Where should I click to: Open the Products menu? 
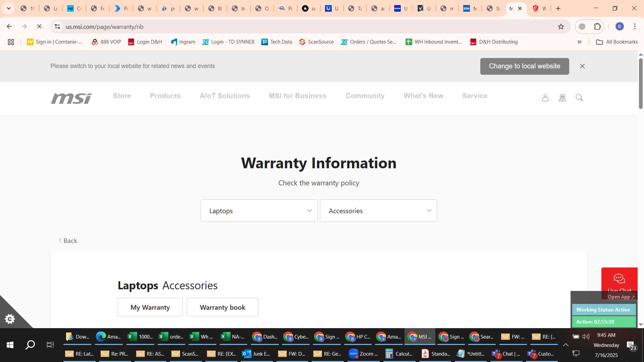tap(165, 96)
